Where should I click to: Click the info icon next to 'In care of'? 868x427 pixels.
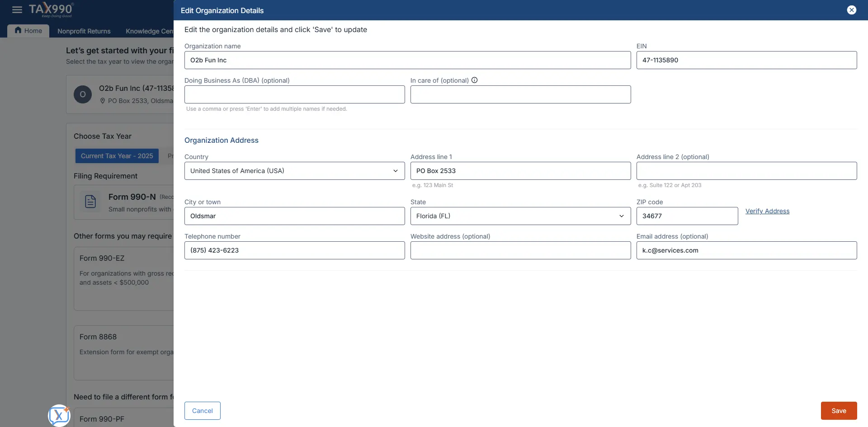474,80
